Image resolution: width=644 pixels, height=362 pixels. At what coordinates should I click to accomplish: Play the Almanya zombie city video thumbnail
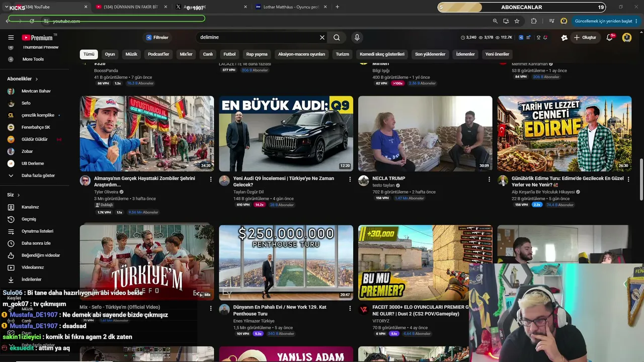[x=147, y=134]
